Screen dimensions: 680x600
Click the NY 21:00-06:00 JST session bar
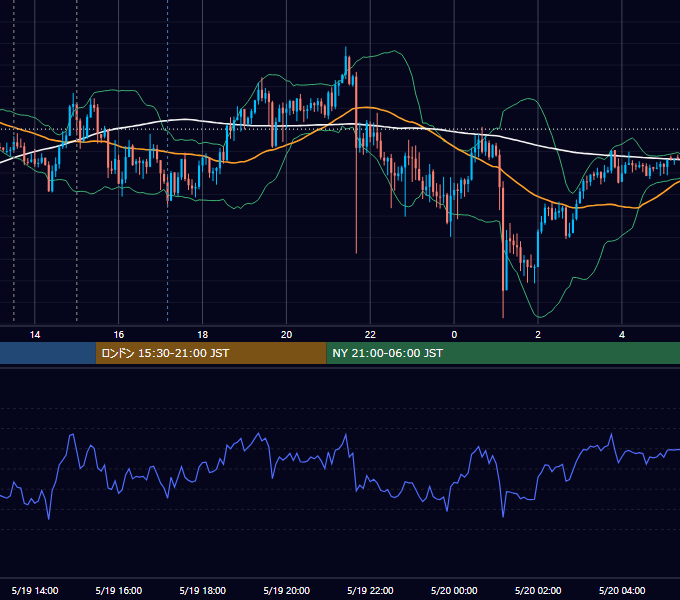click(x=503, y=353)
